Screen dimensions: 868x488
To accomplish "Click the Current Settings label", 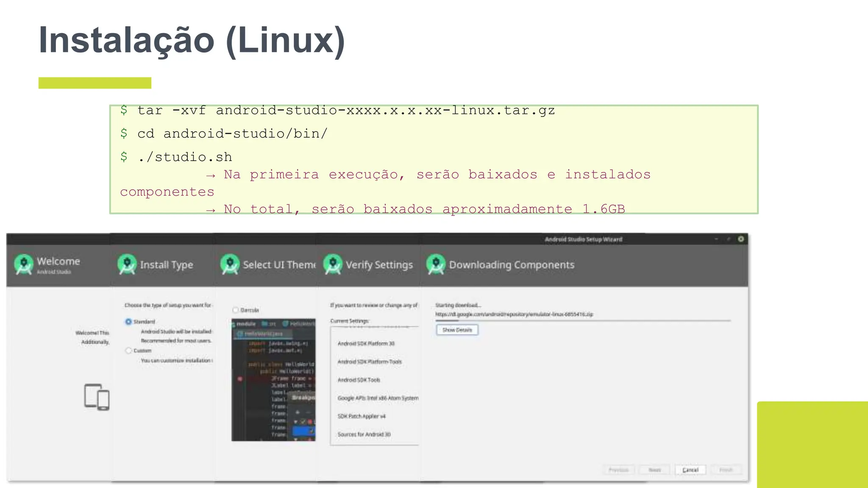I will (350, 321).
